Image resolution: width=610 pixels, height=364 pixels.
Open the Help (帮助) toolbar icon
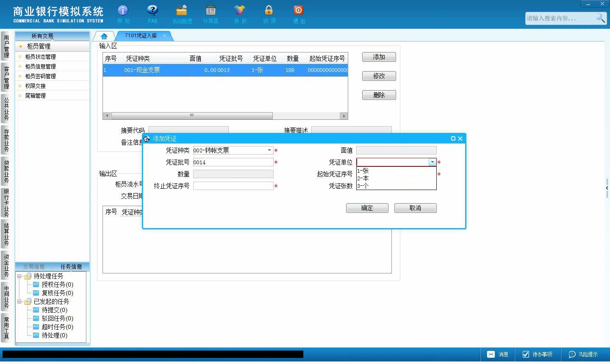point(123,14)
